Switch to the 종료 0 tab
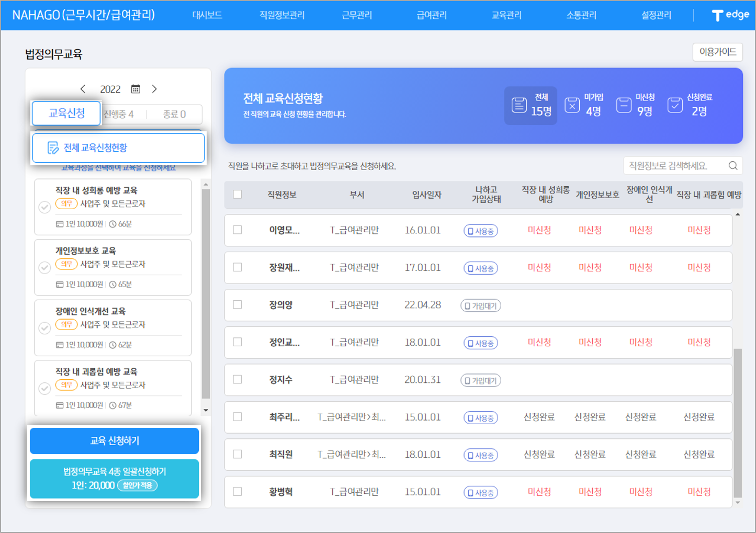Image resolution: width=756 pixels, height=533 pixels. coord(174,114)
